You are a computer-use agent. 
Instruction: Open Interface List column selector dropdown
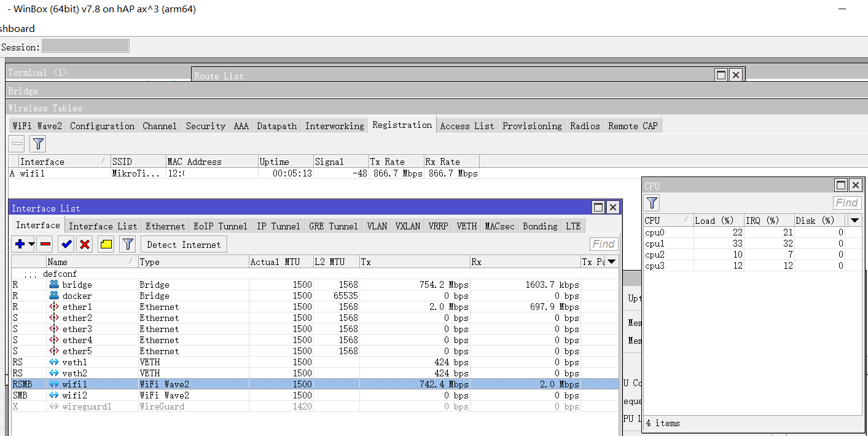(x=611, y=262)
